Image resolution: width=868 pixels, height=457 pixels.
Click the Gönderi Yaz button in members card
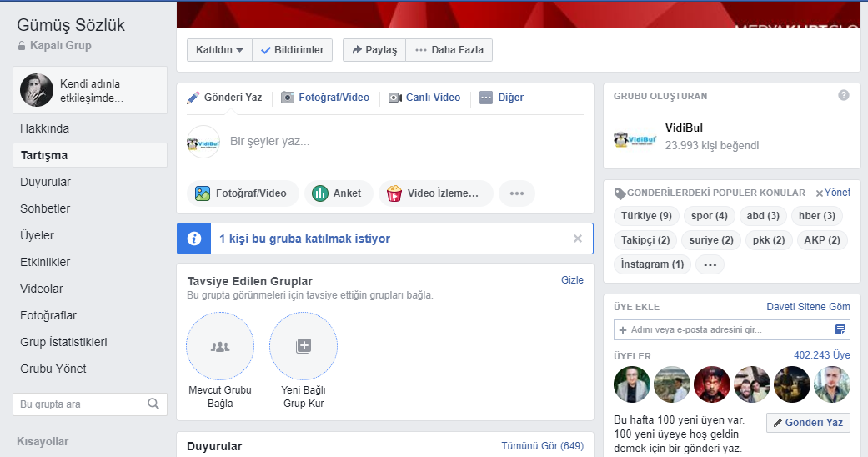[808, 423]
